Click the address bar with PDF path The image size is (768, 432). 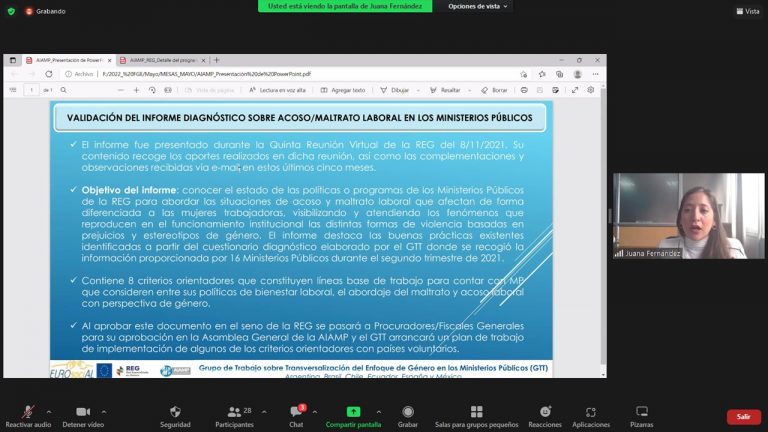(x=289, y=74)
